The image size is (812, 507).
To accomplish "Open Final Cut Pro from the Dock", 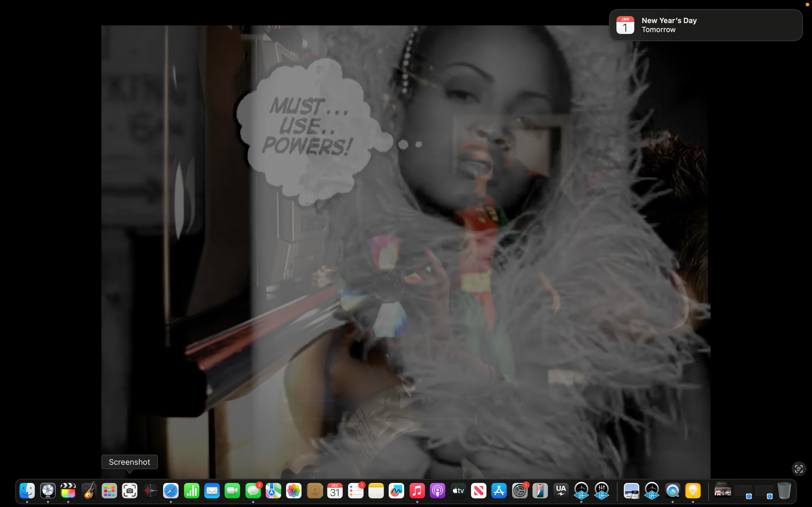I will [x=68, y=491].
